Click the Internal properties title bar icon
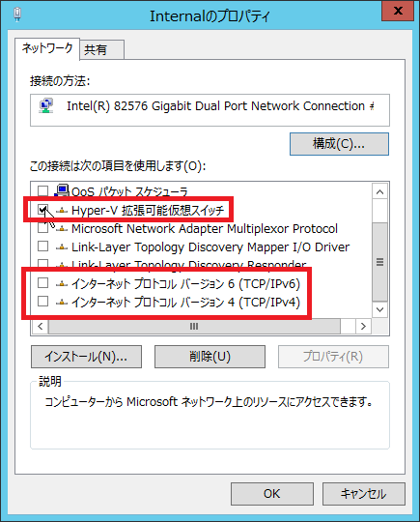This screenshot has width=420, height=522. coord(17,14)
